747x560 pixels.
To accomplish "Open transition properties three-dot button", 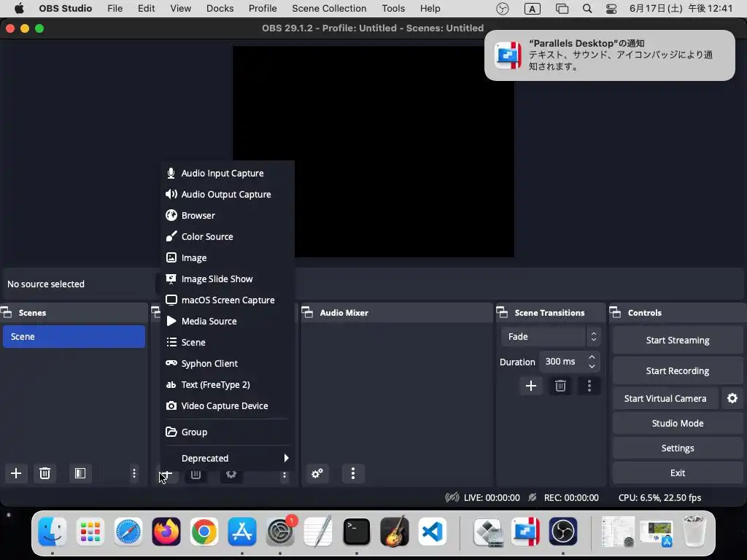I will (589, 386).
